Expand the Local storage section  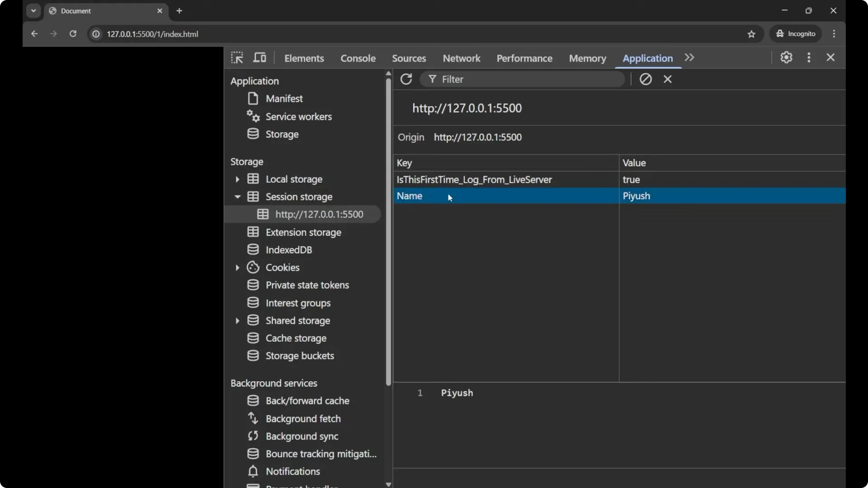click(x=238, y=179)
